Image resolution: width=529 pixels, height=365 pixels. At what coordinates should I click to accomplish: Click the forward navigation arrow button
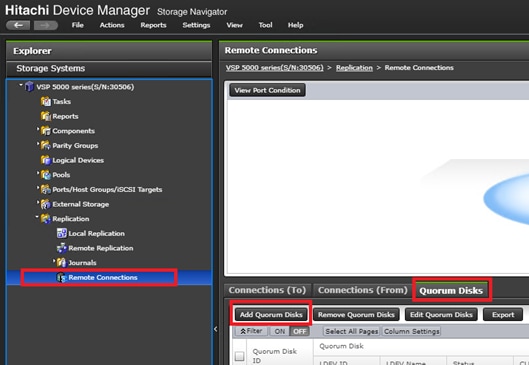46,25
